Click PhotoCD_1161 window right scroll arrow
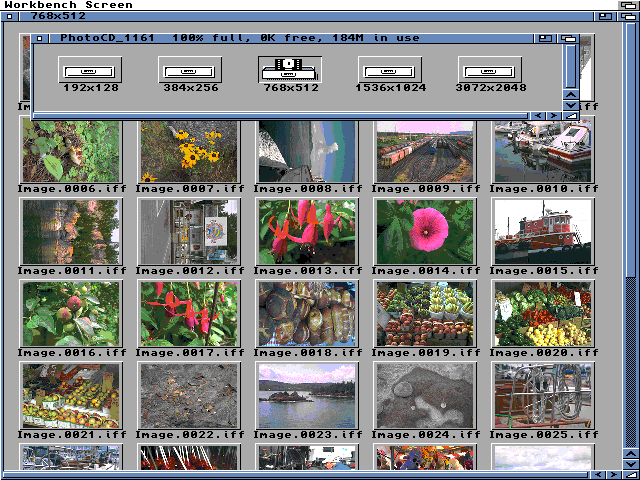 click(x=554, y=116)
